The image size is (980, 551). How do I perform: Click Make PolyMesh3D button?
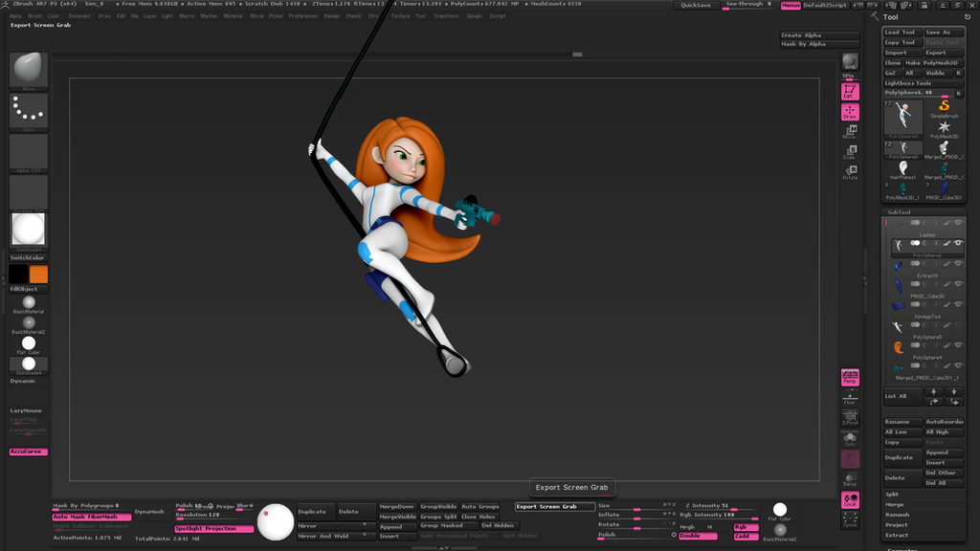coord(932,63)
